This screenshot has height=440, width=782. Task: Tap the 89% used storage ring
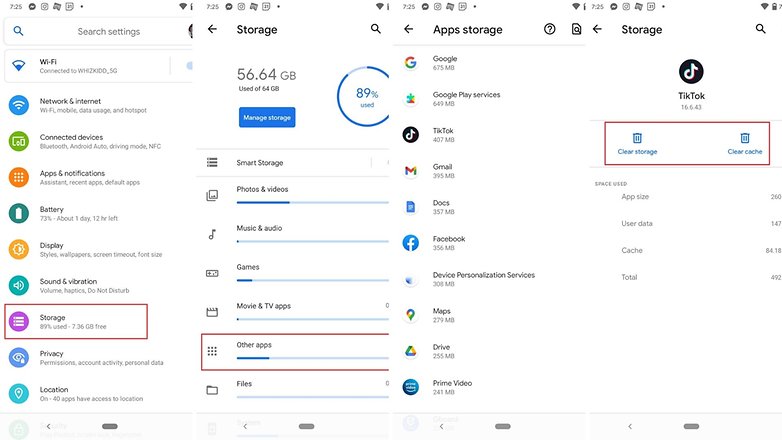(x=364, y=97)
